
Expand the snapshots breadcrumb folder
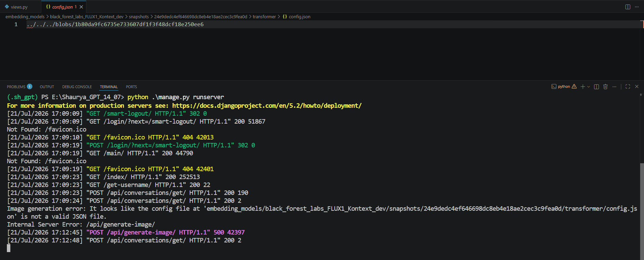139,17
